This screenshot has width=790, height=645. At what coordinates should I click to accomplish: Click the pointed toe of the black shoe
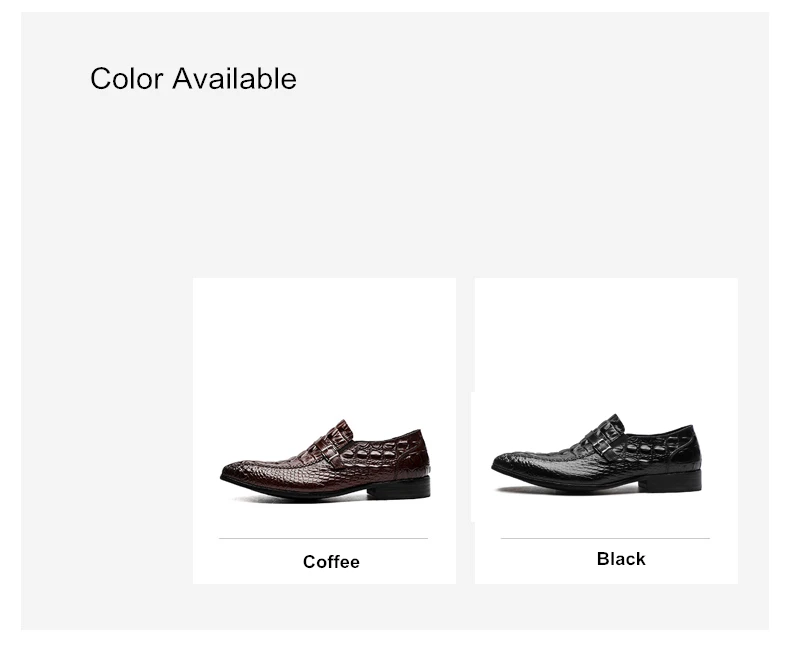[500, 465]
